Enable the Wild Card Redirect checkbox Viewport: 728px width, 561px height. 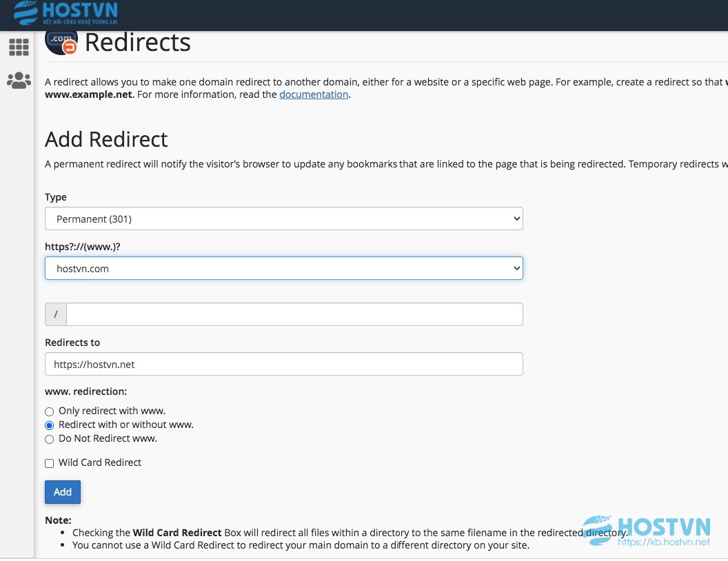pyautogui.click(x=49, y=464)
